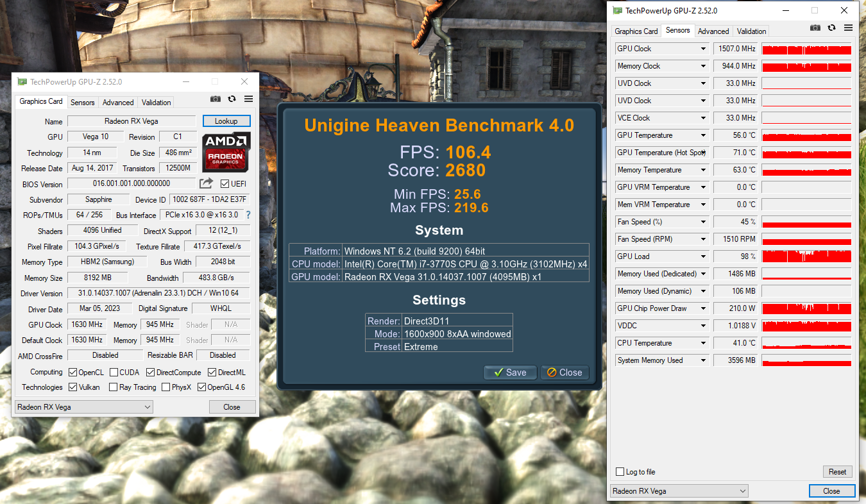The width and height of the screenshot is (866, 504).
Task: Open the VCE Clock sensor dropdown
Action: [704, 118]
